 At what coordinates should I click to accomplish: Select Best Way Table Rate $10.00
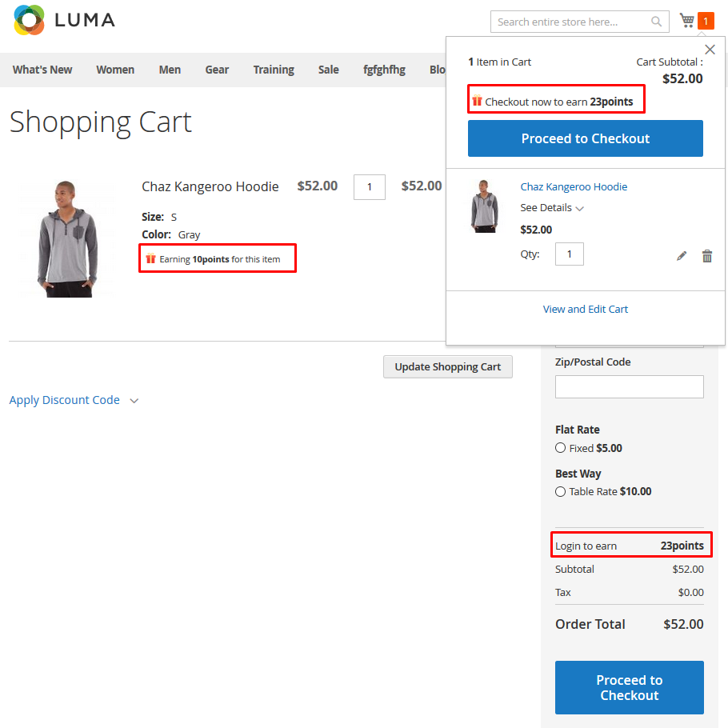pos(561,491)
